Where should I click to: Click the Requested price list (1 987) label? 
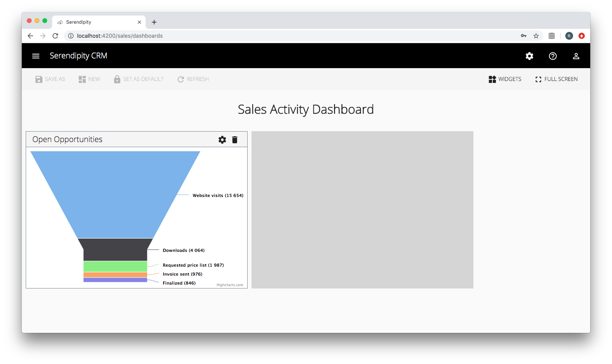coord(193,265)
